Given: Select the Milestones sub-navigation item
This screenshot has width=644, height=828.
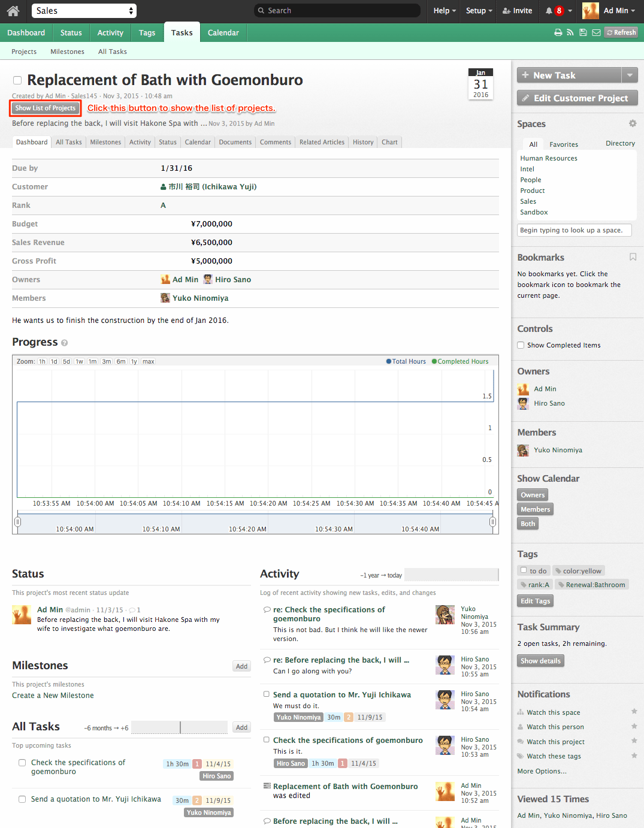Looking at the screenshot, I should click(68, 52).
